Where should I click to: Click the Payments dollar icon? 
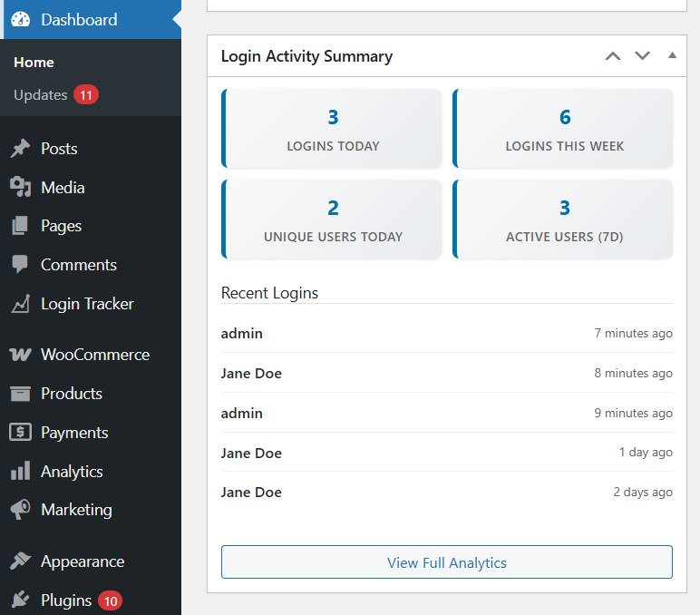[20, 433]
